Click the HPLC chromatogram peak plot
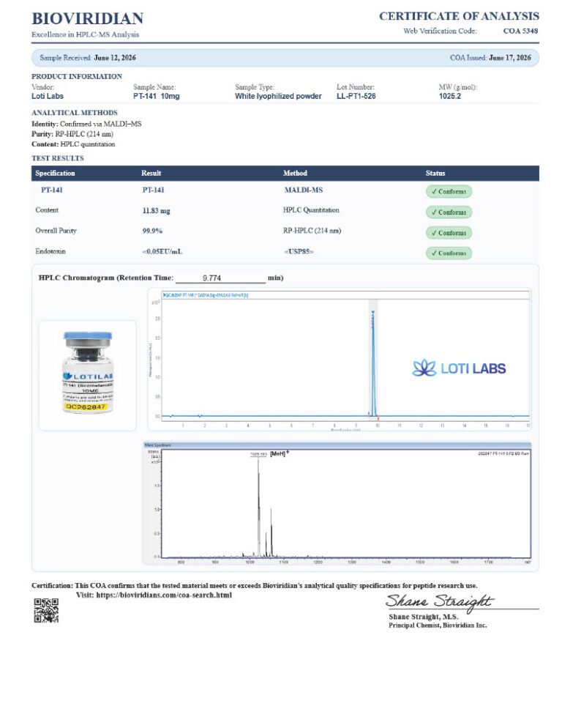This screenshot has width=562, height=728. pos(340,360)
